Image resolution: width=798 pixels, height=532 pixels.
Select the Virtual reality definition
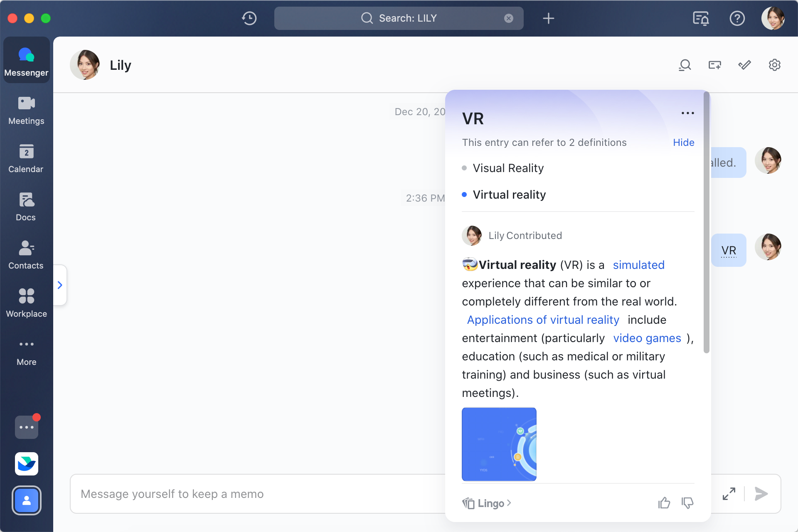[509, 195]
